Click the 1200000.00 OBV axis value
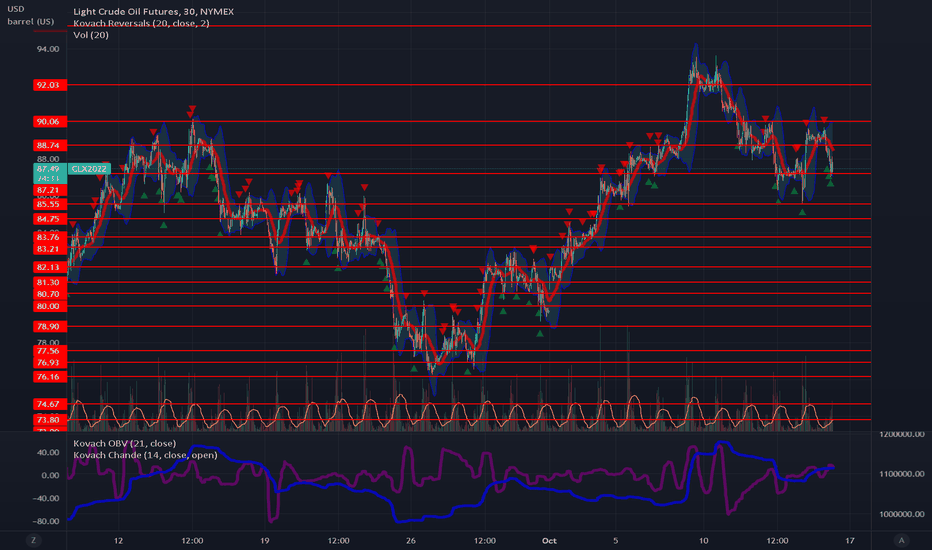932x550 pixels. [x=902, y=434]
